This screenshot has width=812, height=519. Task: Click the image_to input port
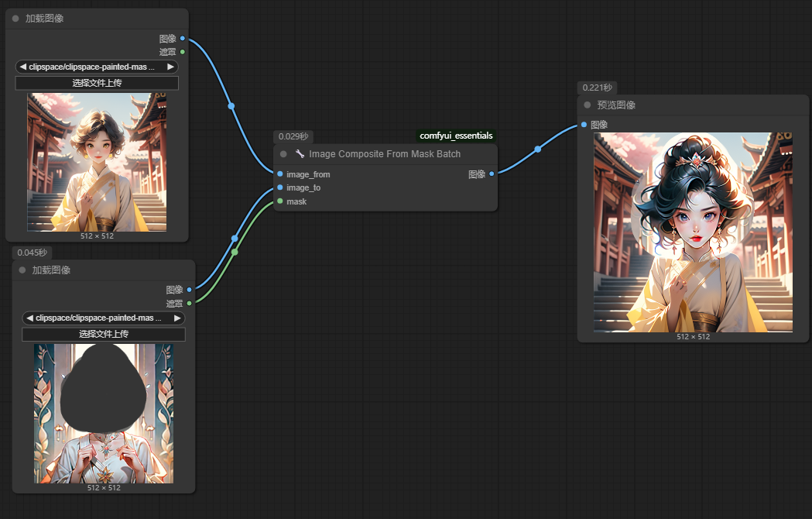tap(280, 187)
